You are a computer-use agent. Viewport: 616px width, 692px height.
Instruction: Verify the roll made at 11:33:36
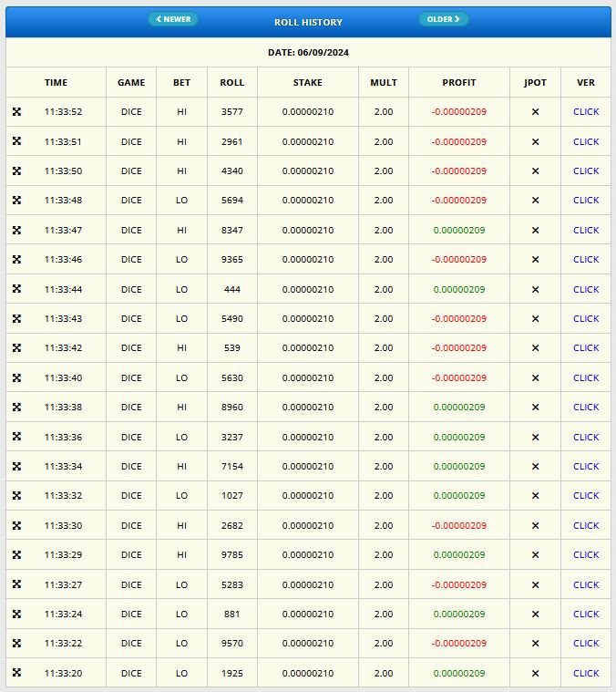[586, 437]
